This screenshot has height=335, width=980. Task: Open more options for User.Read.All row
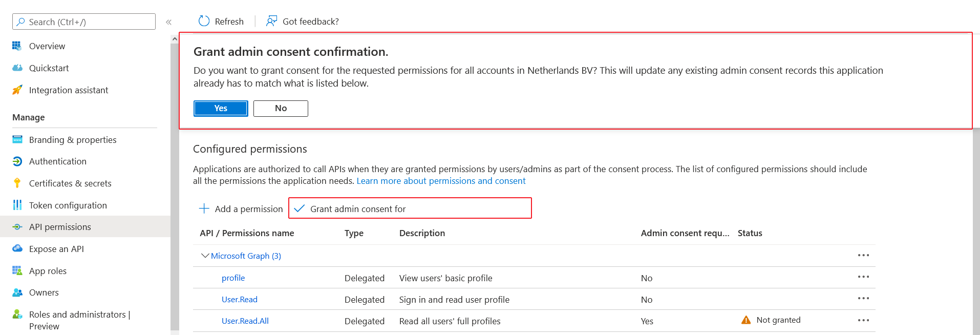coord(863,321)
